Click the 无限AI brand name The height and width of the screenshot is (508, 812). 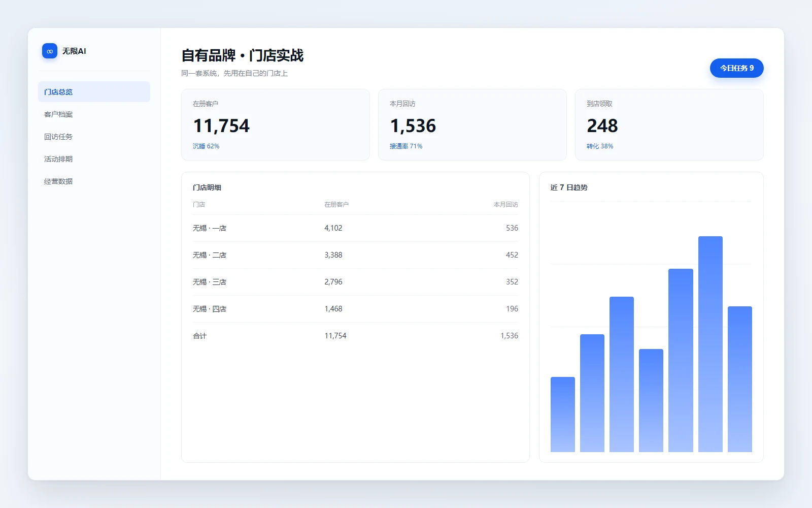pyautogui.click(x=74, y=51)
